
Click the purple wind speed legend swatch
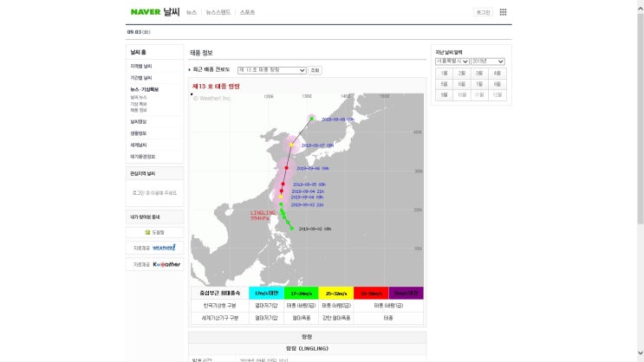click(x=406, y=293)
